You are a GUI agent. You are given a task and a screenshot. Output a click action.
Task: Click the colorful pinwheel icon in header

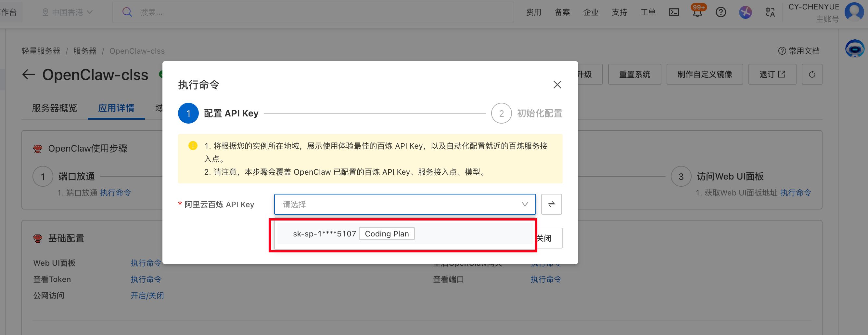745,12
